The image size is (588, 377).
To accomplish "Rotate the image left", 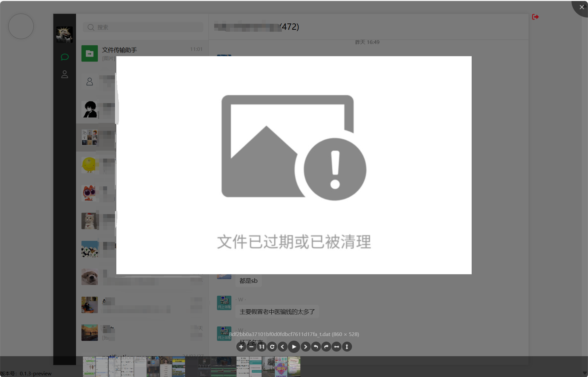I will pyautogui.click(x=316, y=347).
